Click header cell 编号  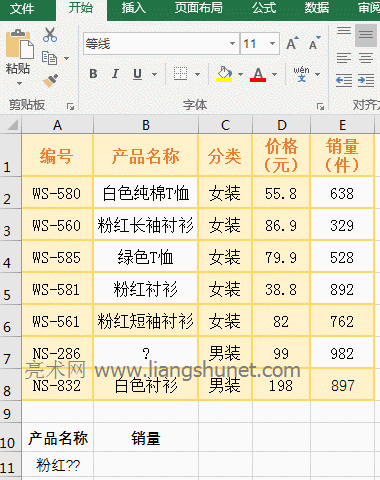(57, 155)
